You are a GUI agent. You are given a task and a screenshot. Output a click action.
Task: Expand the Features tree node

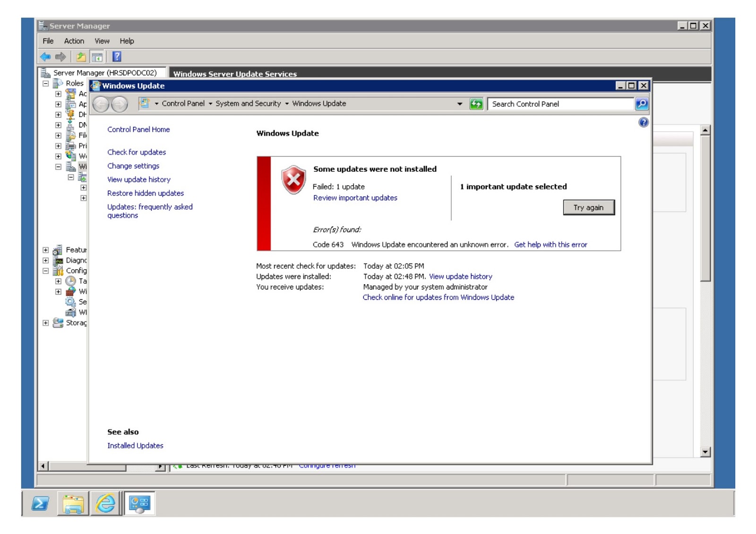tap(46, 250)
